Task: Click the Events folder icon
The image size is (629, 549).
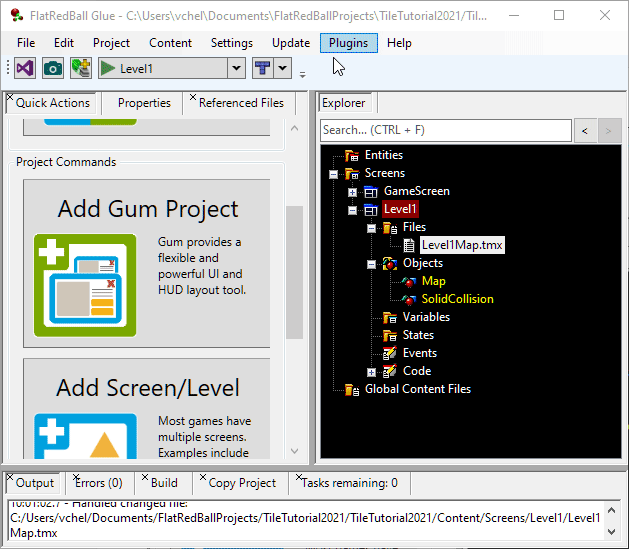Action: pos(390,353)
